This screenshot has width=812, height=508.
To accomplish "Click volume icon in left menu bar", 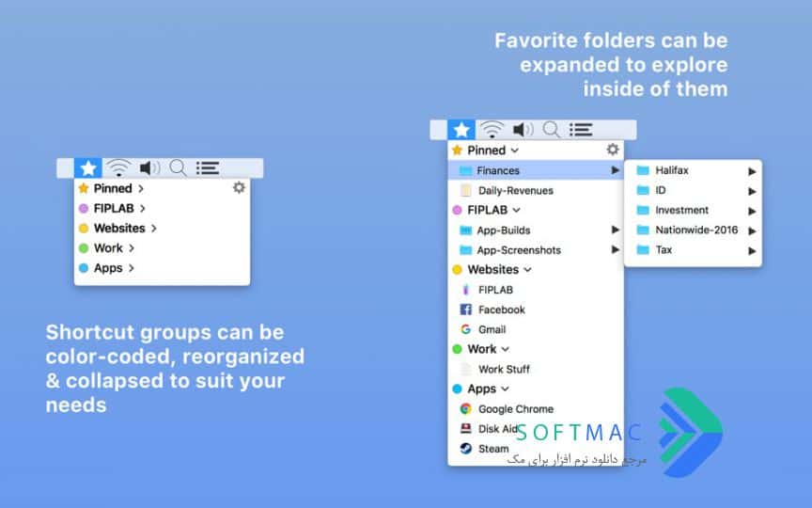I will [x=149, y=168].
